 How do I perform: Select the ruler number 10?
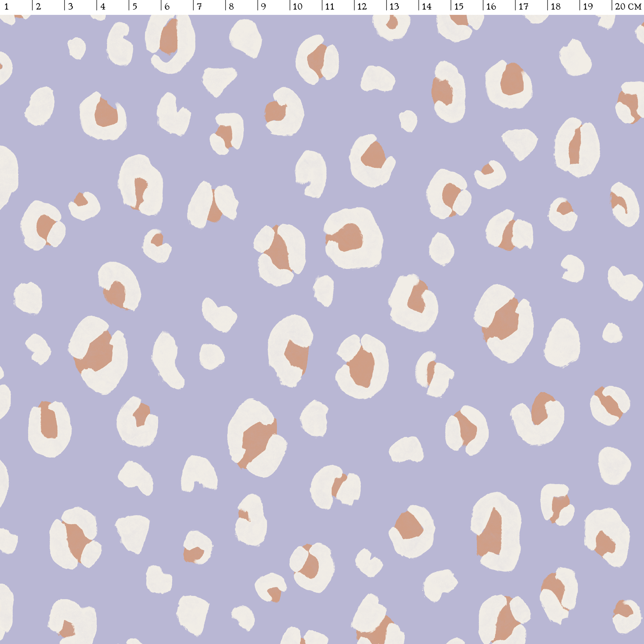pyautogui.click(x=297, y=7)
